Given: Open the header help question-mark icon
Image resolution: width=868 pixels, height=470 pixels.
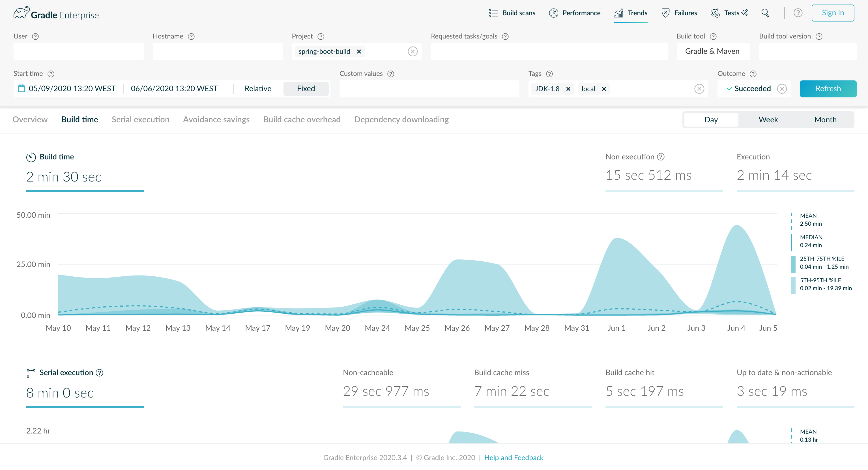Looking at the screenshot, I should (798, 13).
